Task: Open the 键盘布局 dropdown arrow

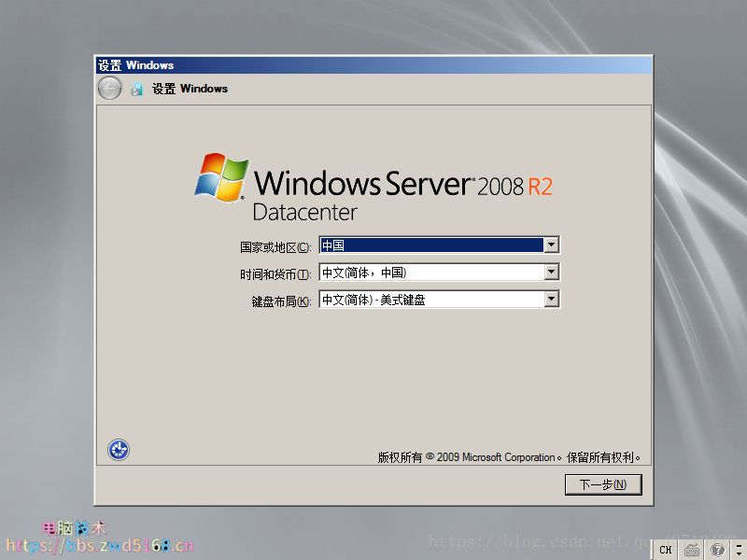Action: (x=551, y=300)
